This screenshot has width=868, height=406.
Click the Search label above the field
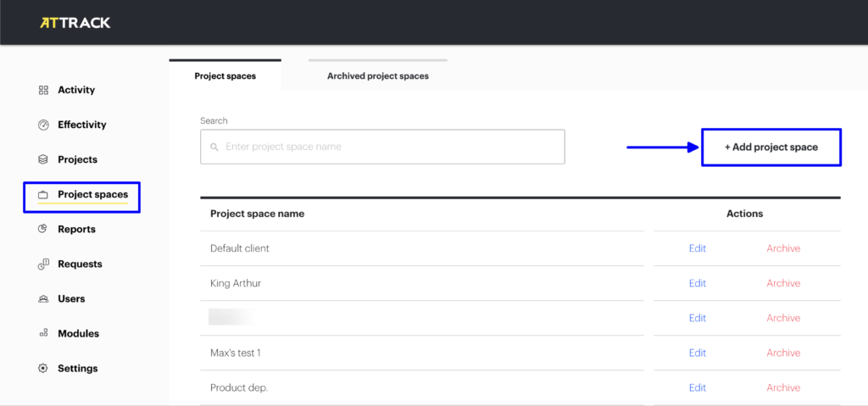214,120
